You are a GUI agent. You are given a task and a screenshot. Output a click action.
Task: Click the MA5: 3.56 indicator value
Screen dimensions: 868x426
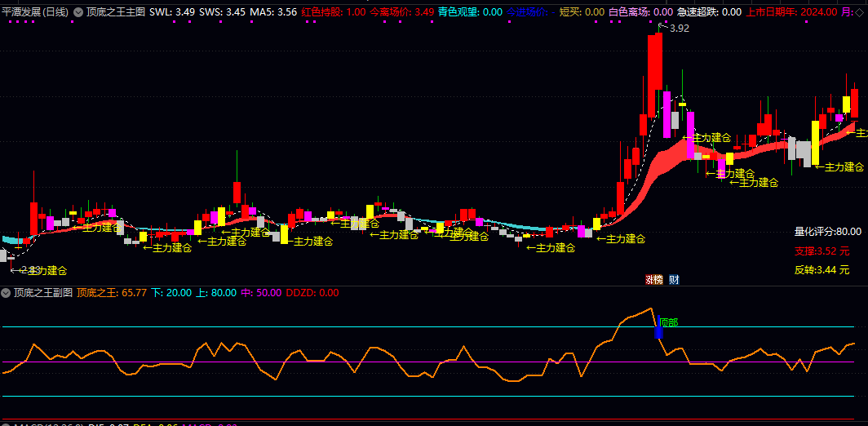pos(273,12)
